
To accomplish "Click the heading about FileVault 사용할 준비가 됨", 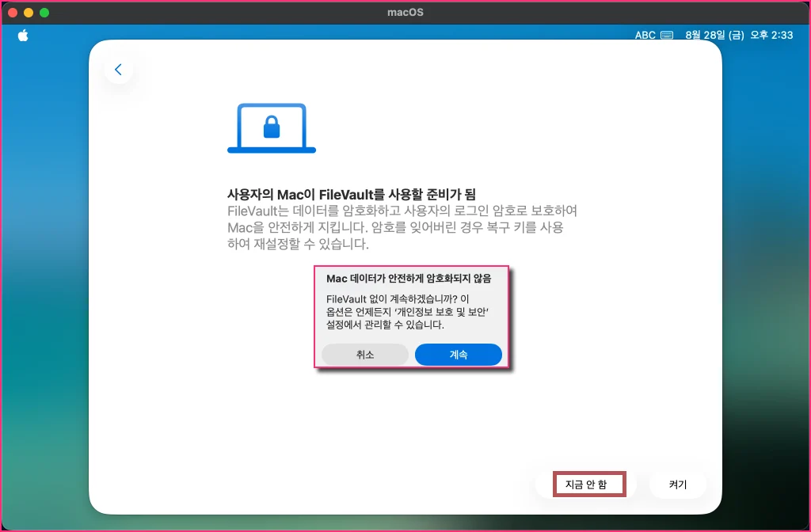I will tap(352, 195).
